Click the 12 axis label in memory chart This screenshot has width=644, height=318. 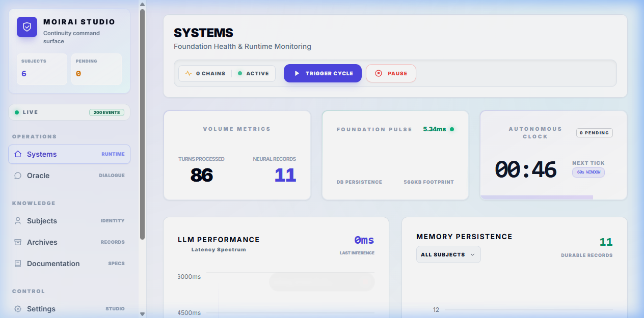pos(436,310)
